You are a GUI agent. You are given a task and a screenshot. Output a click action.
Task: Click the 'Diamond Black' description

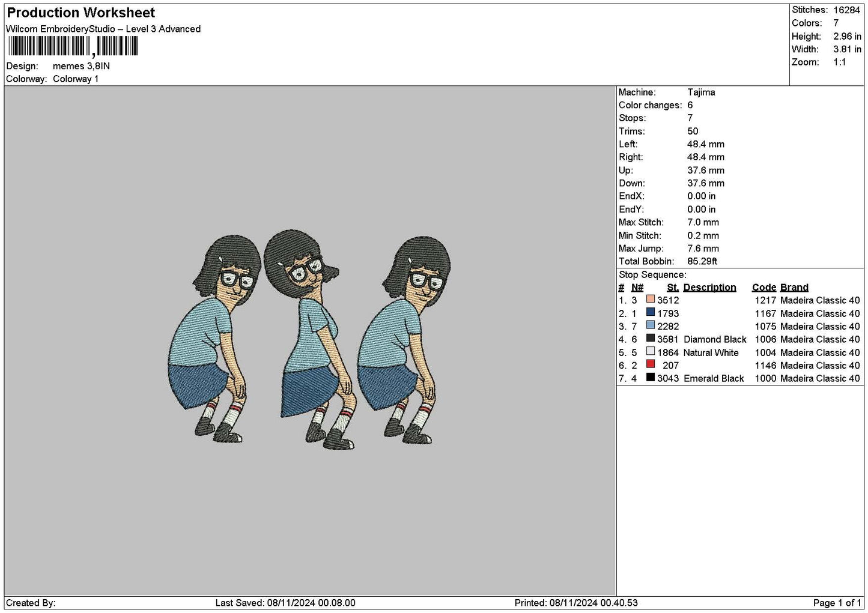(715, 339)
